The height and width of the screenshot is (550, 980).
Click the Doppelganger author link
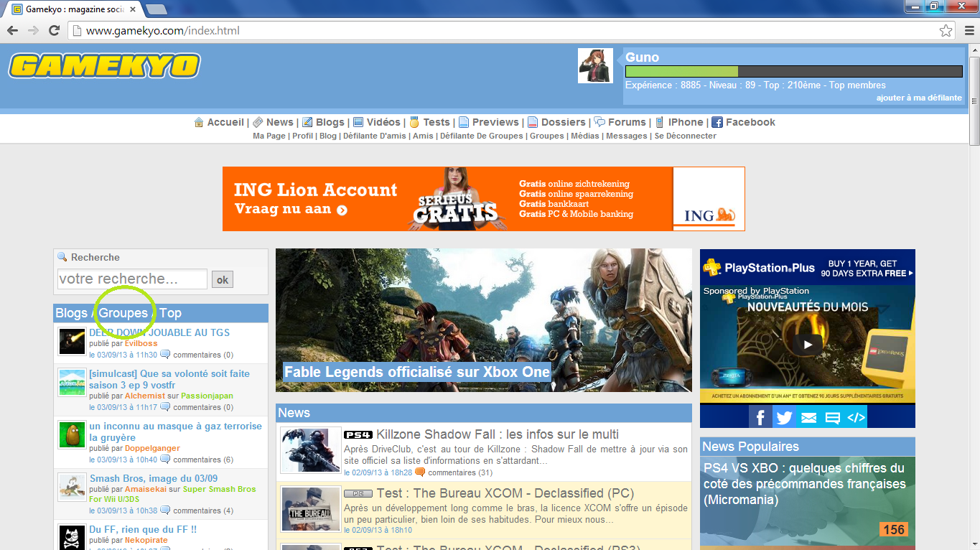(152, 448)
